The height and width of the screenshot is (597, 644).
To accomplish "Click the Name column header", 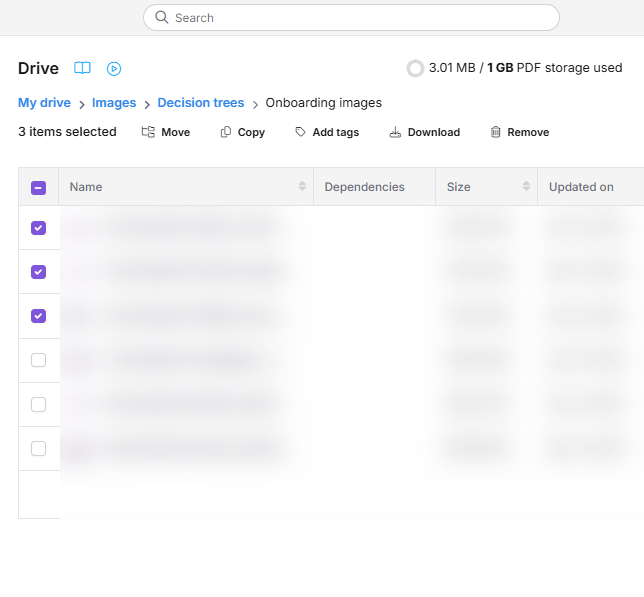I will pyautogui.click(x=186, y=187).
